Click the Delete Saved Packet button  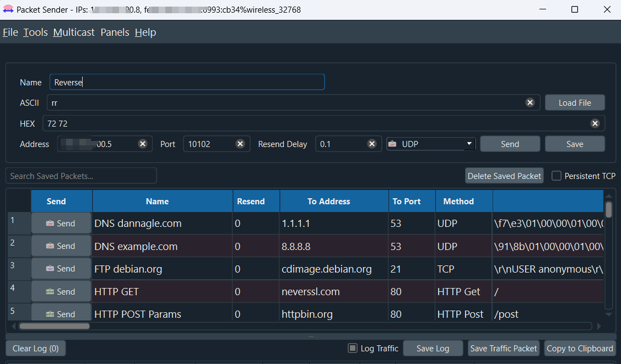pos(504,176)
